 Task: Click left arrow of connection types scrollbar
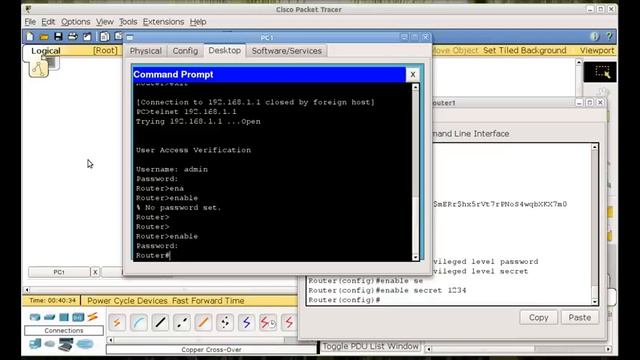click(111, 340)
